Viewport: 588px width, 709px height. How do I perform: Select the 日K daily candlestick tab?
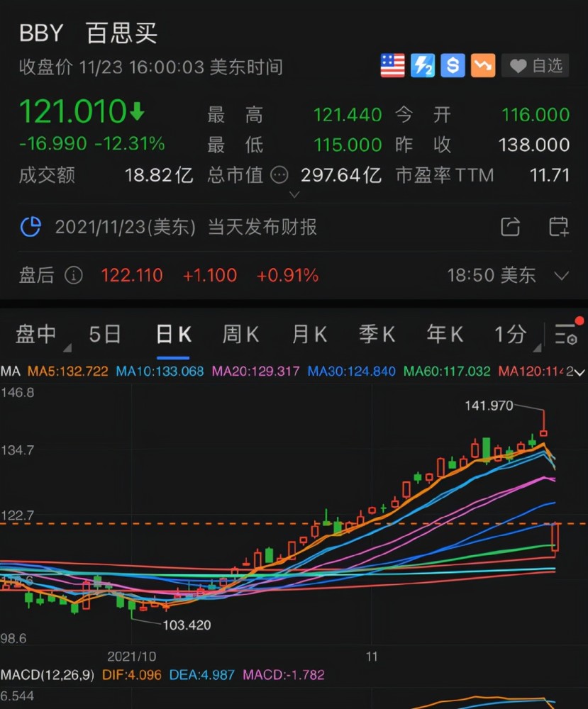coord(174,335)
